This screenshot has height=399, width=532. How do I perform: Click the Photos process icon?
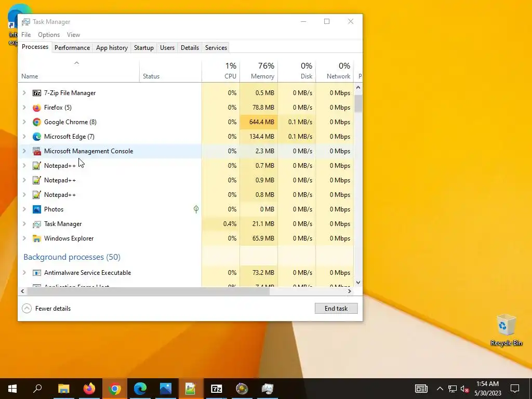coord(37,209)
